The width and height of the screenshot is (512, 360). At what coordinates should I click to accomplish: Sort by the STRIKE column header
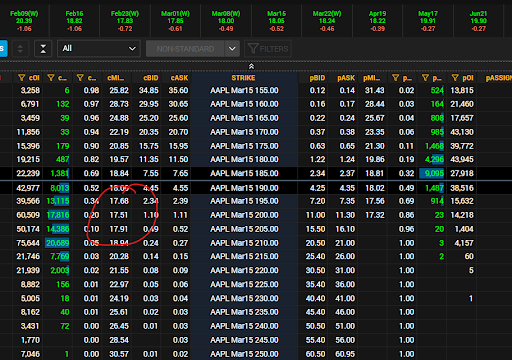point(244,78)
